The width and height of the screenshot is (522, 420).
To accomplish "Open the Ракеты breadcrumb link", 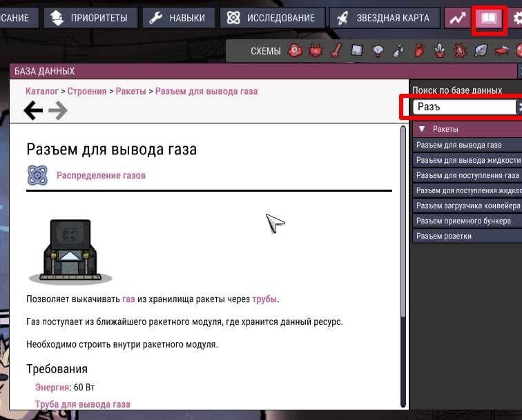I will (x=130, y=91).
